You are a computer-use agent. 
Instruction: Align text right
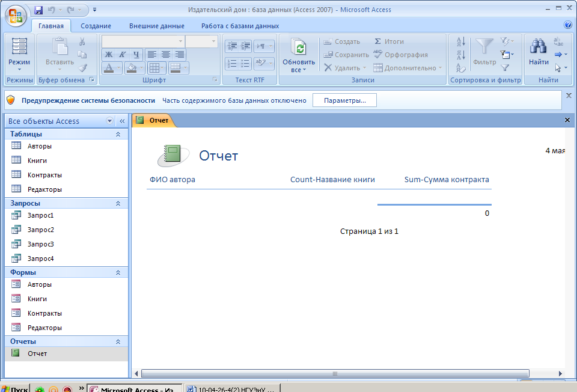click(180, 55)
